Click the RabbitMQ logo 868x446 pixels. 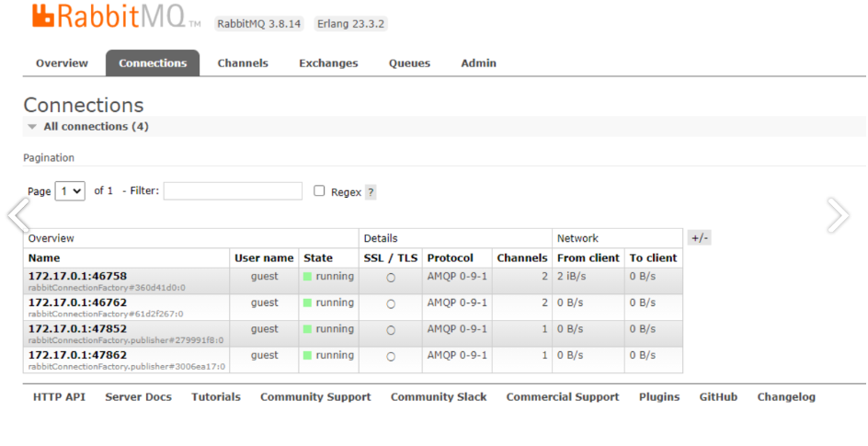coord(116,16)
